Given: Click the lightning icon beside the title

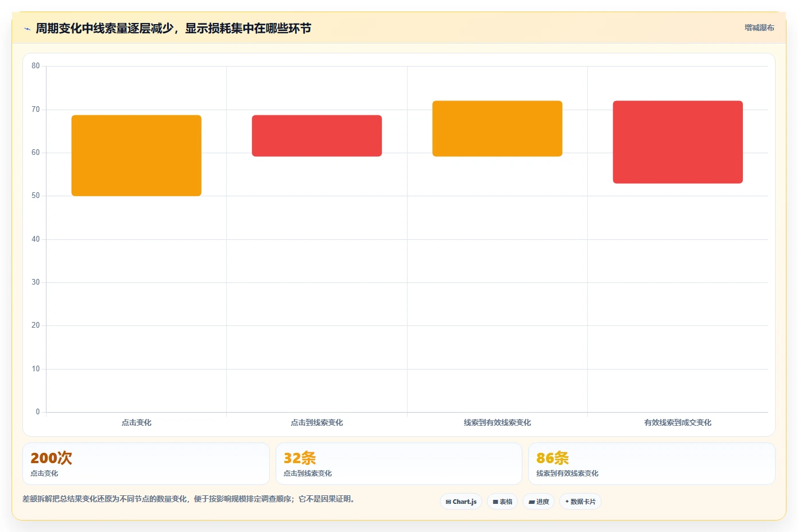Looking at the screenshot, I should [27, 29].
